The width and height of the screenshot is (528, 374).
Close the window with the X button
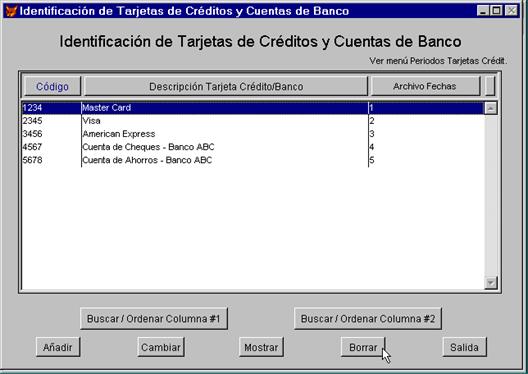point(511,11)
